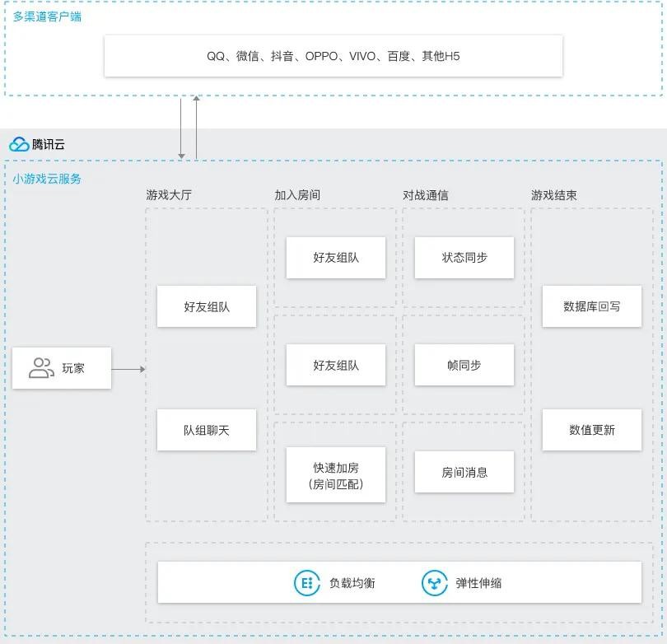
Task: Click the 队组聊天 box
Action: click(207, 430)
